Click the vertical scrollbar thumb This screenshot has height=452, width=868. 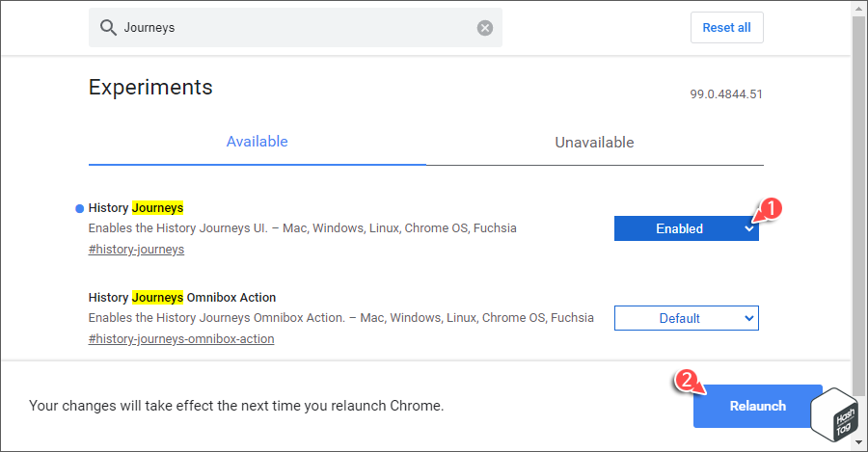click(x=858, y=206)
